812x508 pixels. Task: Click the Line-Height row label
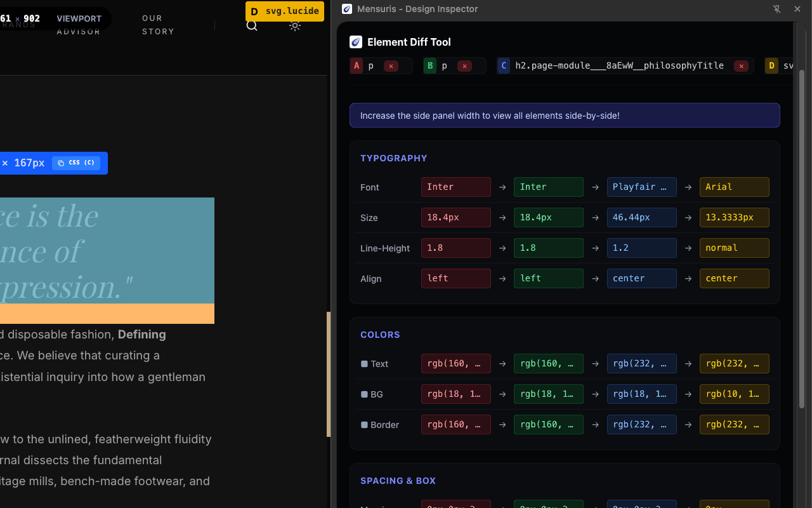pyautogui.click(x=385, y=248)
